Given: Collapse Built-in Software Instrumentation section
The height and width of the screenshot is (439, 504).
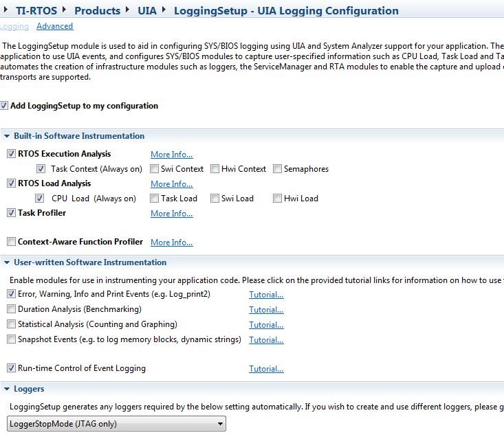Looking at the screenshot, I should coord(7,136).
